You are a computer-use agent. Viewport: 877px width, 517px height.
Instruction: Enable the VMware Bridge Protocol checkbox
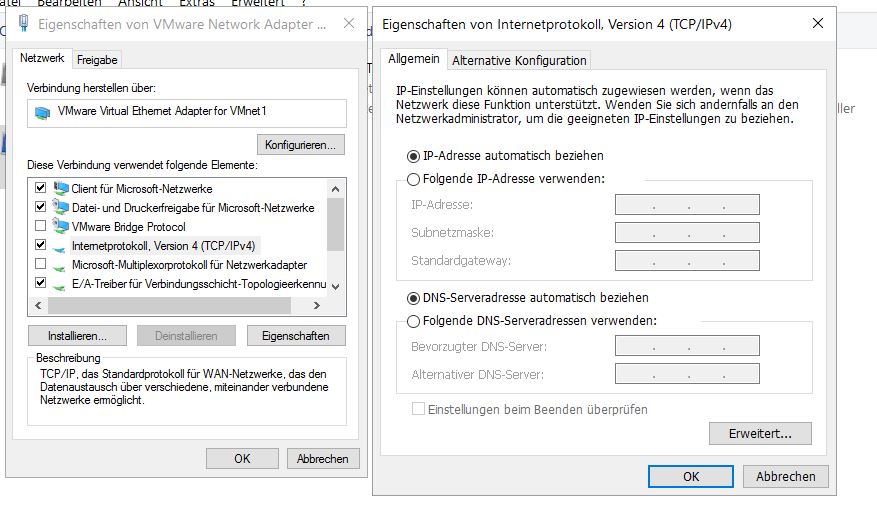(x=40, y=226)
